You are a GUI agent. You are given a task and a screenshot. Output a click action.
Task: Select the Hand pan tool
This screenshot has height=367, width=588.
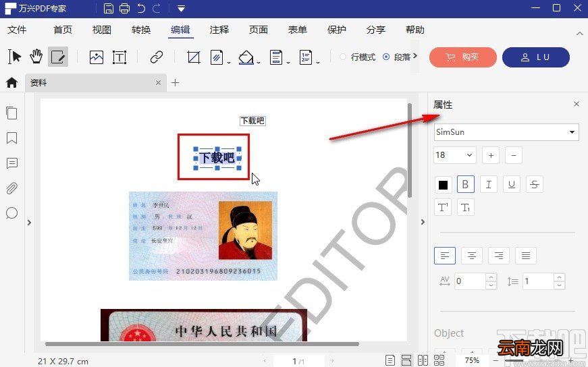(x=36, y=57)
